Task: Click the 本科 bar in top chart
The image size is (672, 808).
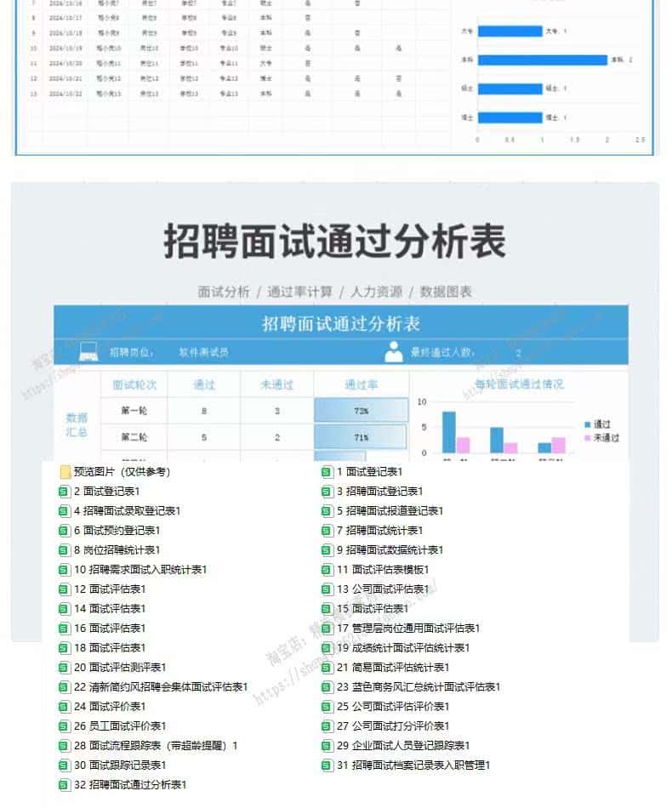Action: coord(543,60)
